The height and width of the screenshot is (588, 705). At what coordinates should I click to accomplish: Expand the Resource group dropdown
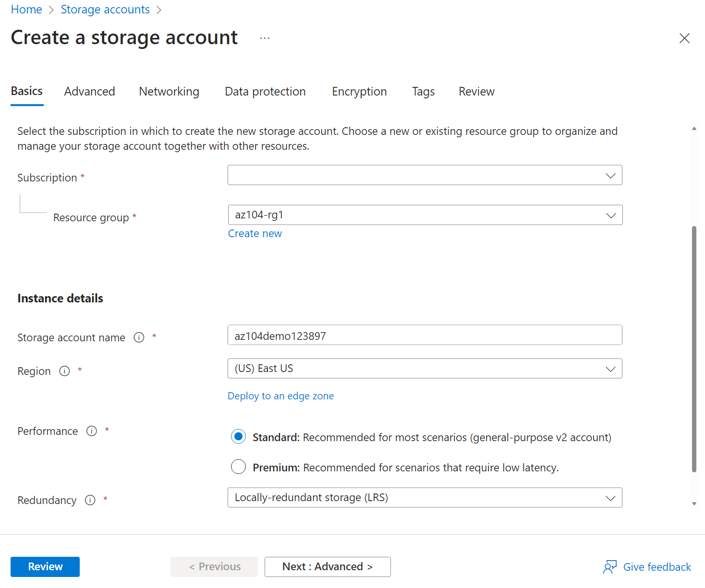tap(425, 215)
